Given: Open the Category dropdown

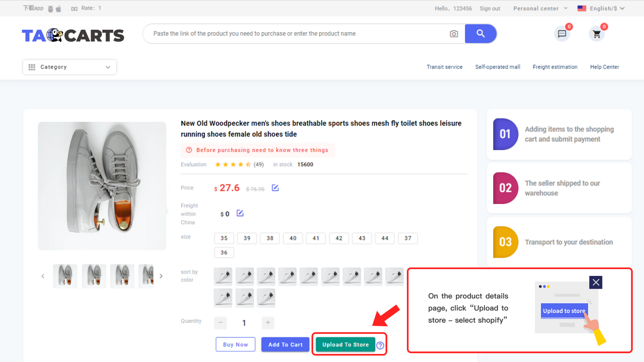Looking at the screenshot, I should tap(69, 67).
